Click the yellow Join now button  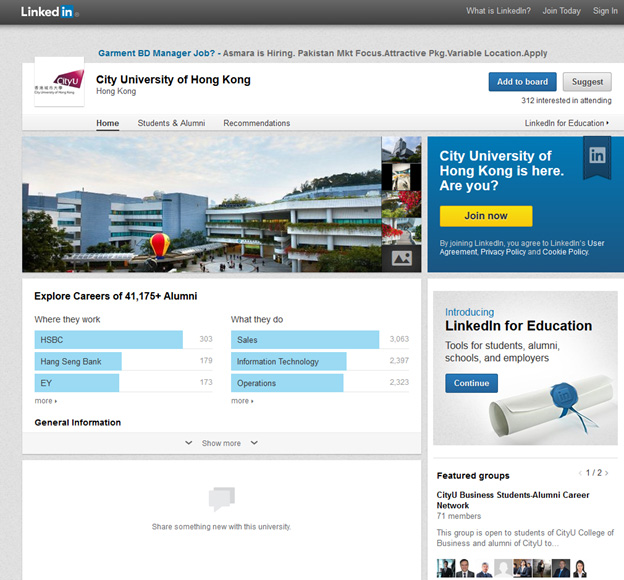[486, 216]
